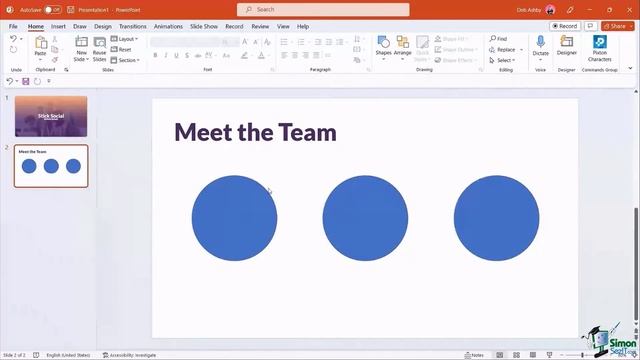Viewport: 640px width, 360px height.
Task: Click the Share button
Action: pos(617,26)
